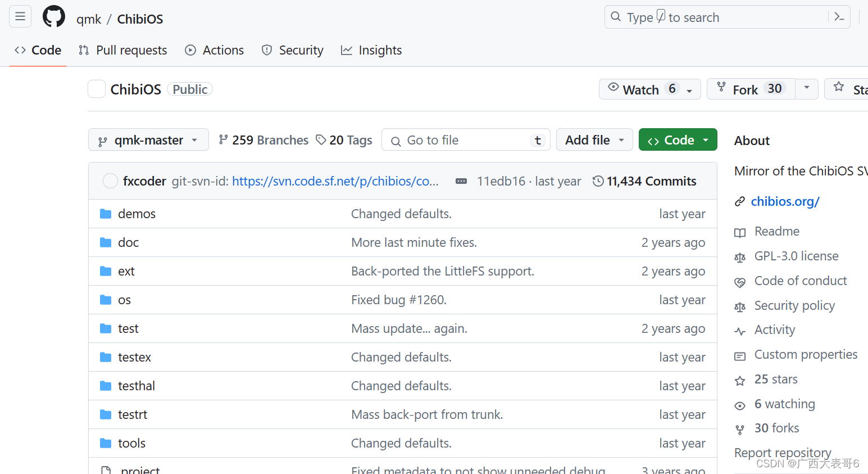Image resolution: width=868 pixels, height=474 pixels.
Task: Open commit 'Back-ported the LittleFS support.'
Action: click(x=443, y=271)
